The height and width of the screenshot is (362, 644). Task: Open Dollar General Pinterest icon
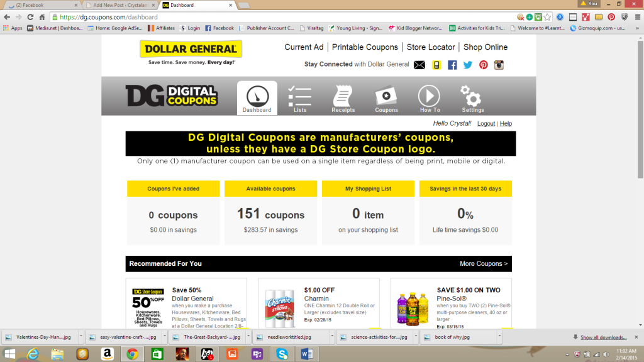tap(484, 65)
